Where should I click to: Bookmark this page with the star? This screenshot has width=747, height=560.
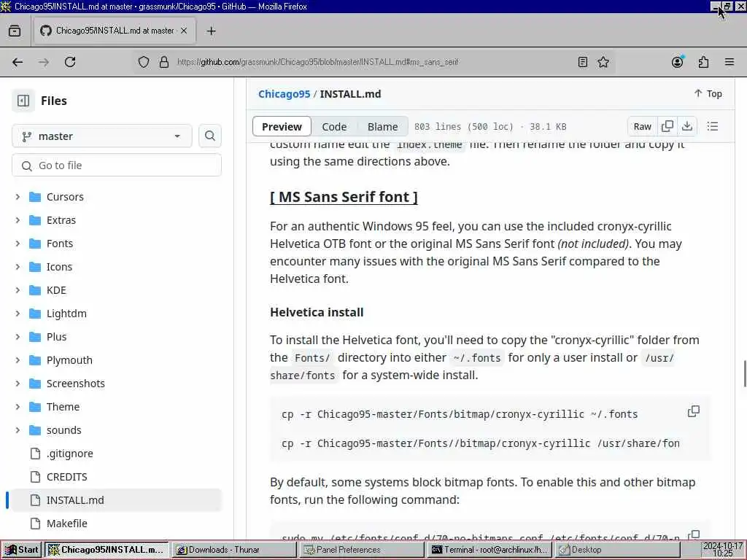coord(603,62)
